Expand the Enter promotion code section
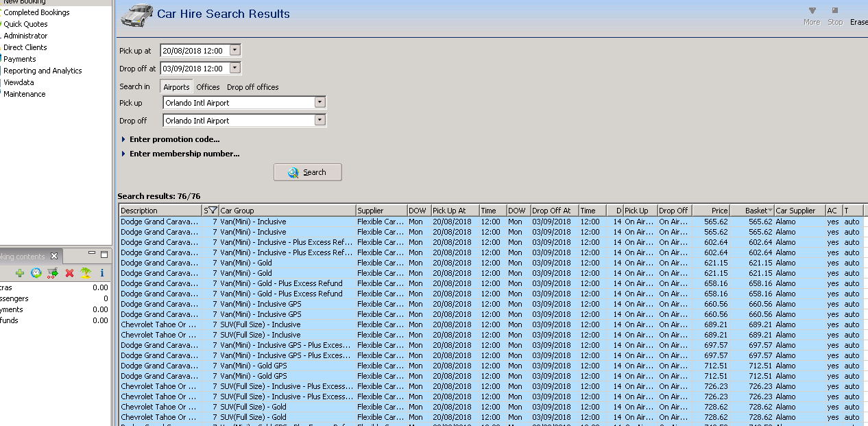The width and height of the screenshot is (868, 426). pyautogui.click(x=174, y=139)
